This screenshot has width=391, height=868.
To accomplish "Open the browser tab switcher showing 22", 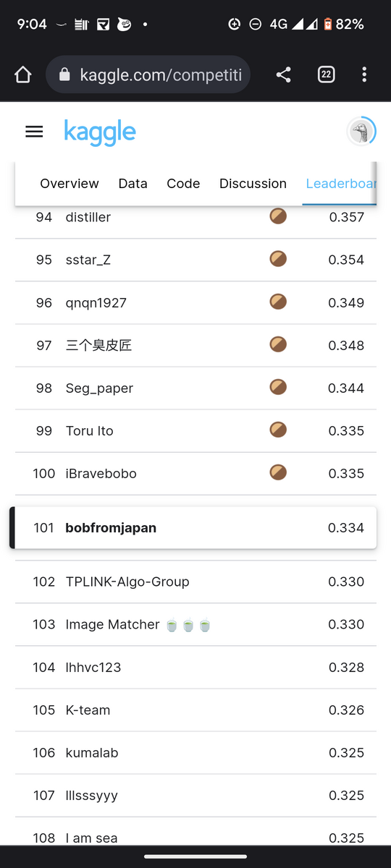I will pyautogui.click(x=326, y=75).
